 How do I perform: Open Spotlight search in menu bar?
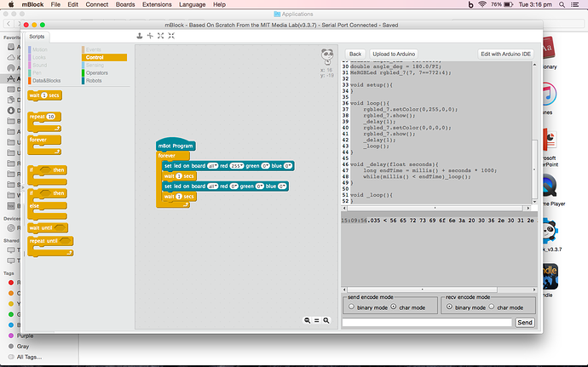(562, 4)
